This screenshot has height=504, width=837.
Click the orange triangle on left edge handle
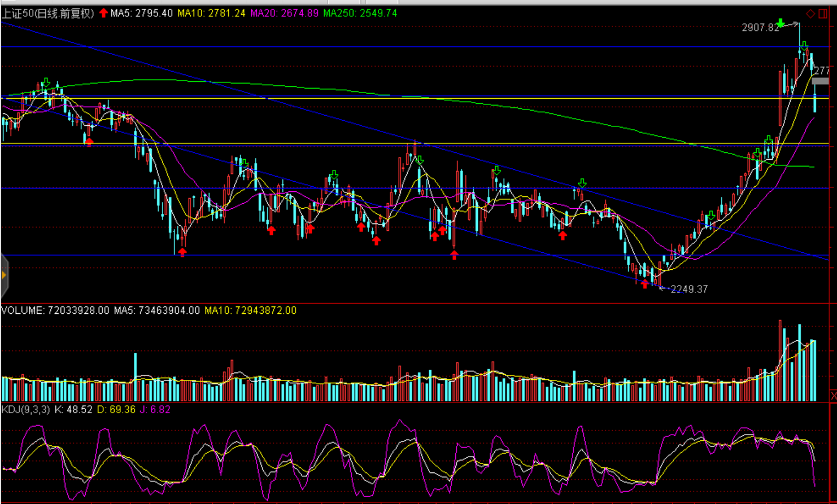tap(4, 275)
